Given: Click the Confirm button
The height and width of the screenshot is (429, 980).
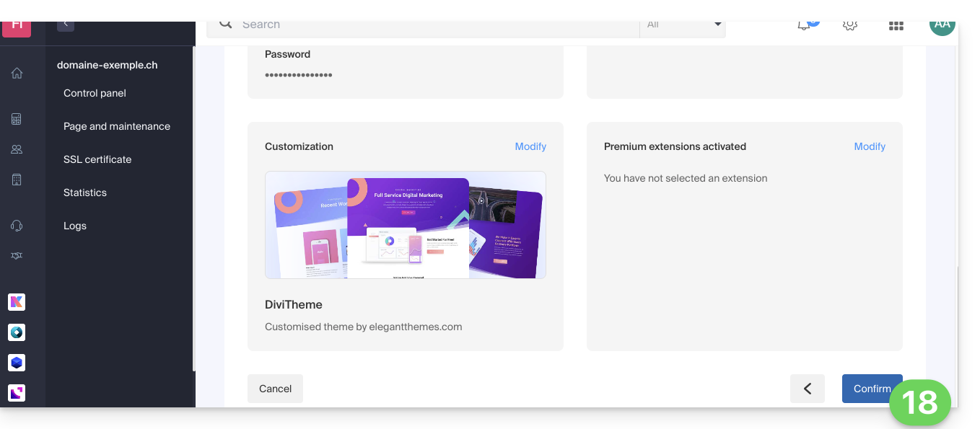Looking at the screenshot, I should click(x=872, y=389).
